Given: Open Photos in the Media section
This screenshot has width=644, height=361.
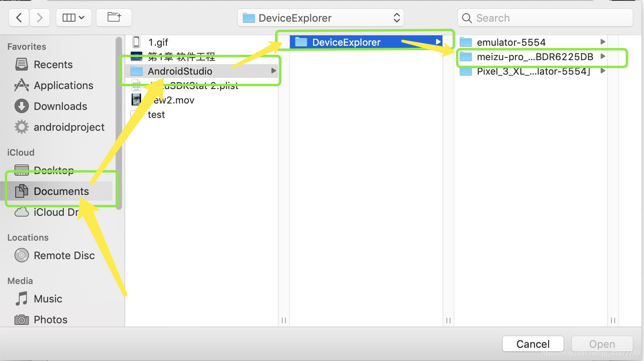Looking at the screenshot, I should click(51, 320).
